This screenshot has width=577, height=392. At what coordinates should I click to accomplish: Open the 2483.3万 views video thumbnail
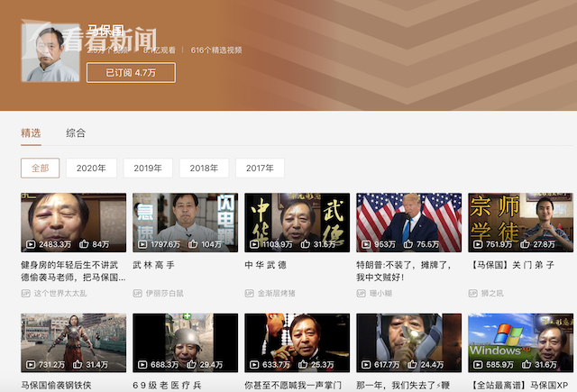coord(74,223)
